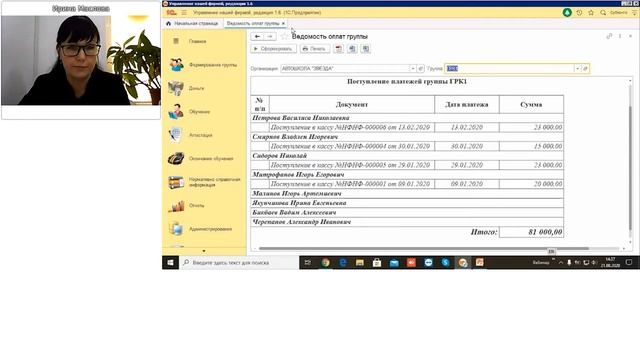Open Skype from the taskbar
Screen dimensions: 640x360
445,263
